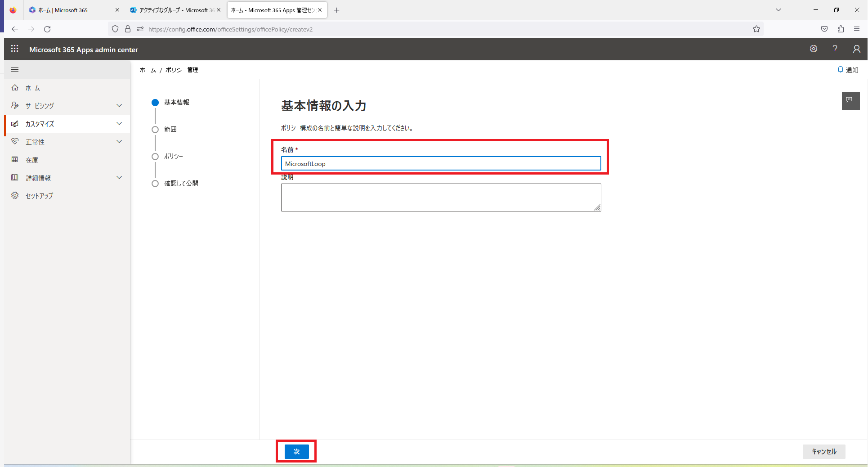Open the Firefox extensions puzzle icon
868x467 pixels.
(x=841, y=29)
